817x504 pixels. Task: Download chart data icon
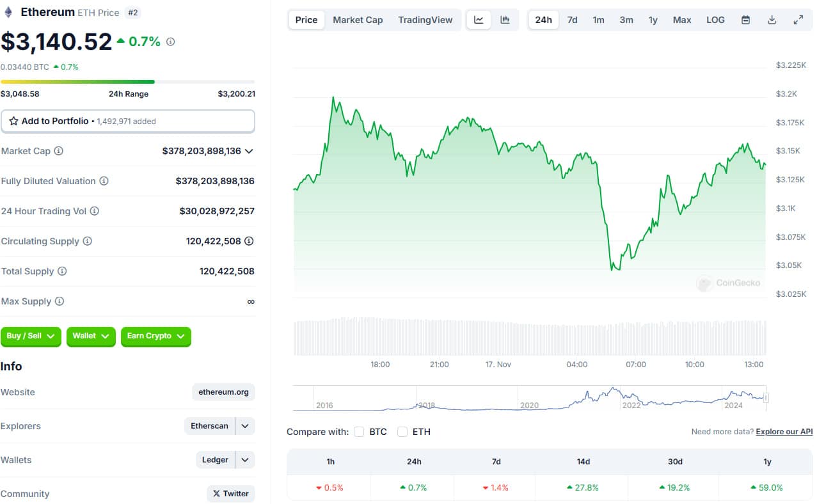(772, 20)
